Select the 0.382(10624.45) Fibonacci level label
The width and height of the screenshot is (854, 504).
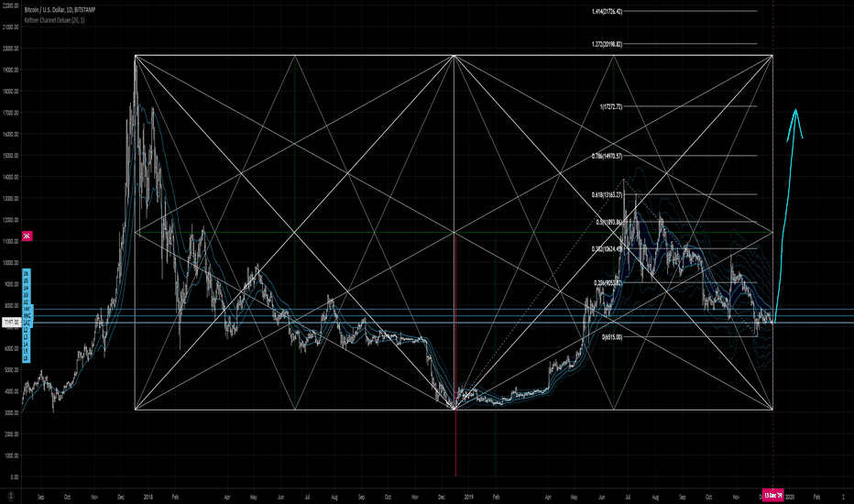pos(607,249)
